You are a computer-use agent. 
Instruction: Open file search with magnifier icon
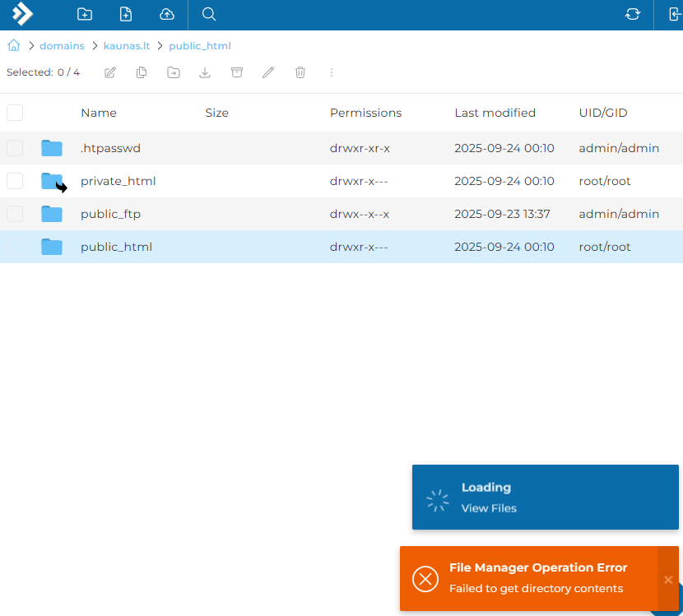(209, 14)
